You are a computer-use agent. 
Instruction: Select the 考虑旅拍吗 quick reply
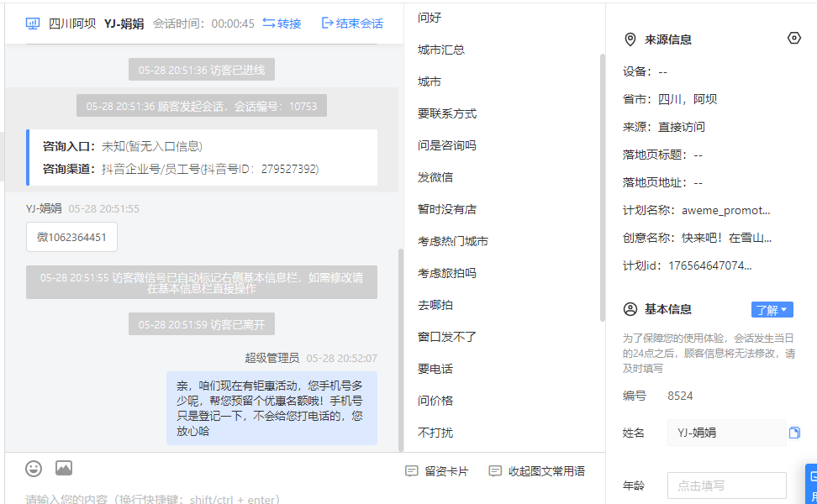pos(447,273)
